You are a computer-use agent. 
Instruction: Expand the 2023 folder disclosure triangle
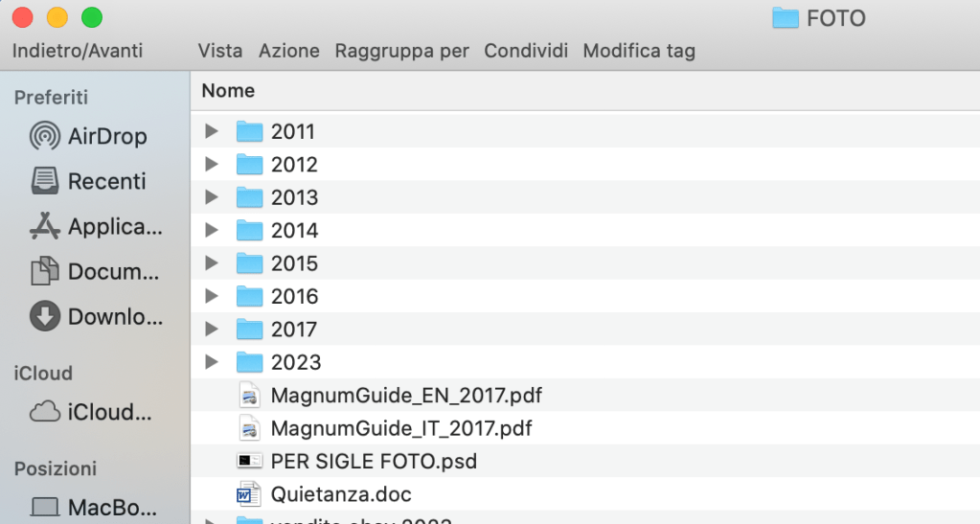click(212, 362)
